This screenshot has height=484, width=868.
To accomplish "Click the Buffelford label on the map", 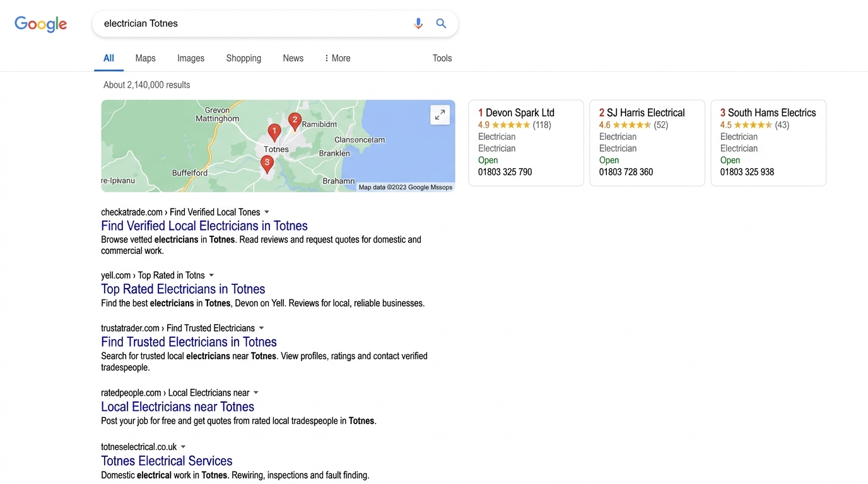I will tap(190, 173).
